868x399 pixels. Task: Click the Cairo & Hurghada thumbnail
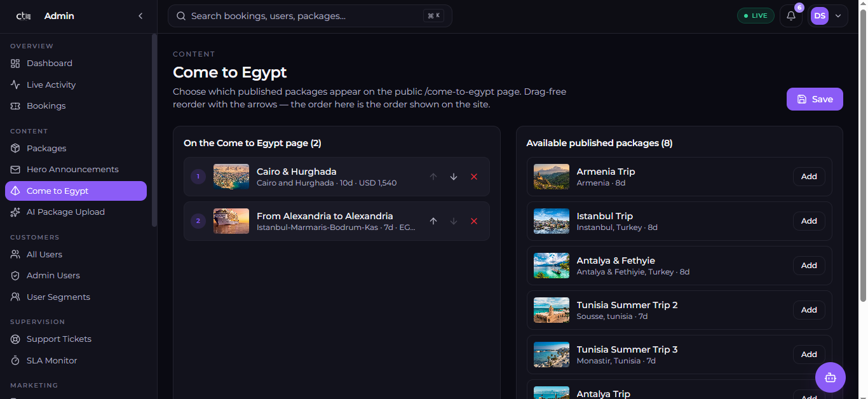coord(231,177)
